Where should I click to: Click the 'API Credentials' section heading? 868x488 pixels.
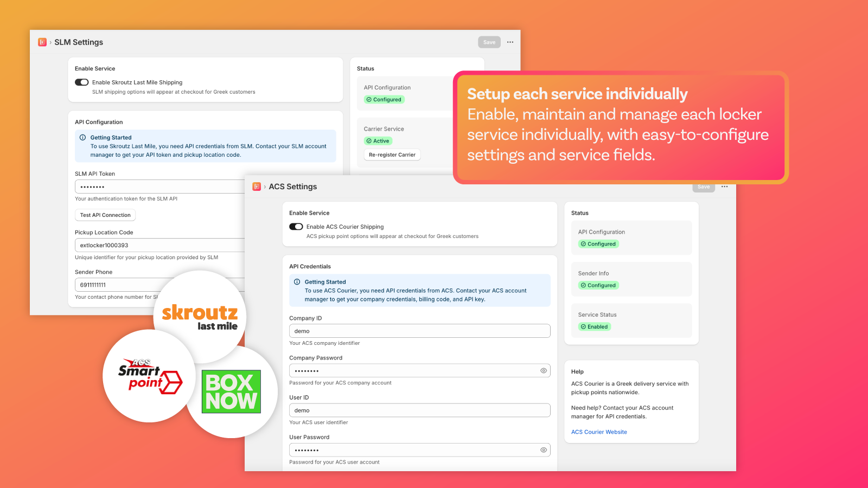tap(310, 267)
